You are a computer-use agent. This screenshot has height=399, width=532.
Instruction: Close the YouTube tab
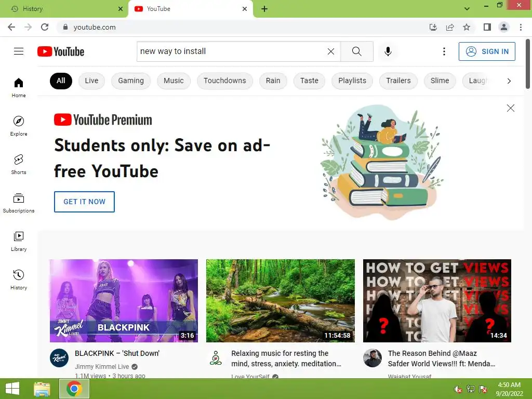coord(245,9)
